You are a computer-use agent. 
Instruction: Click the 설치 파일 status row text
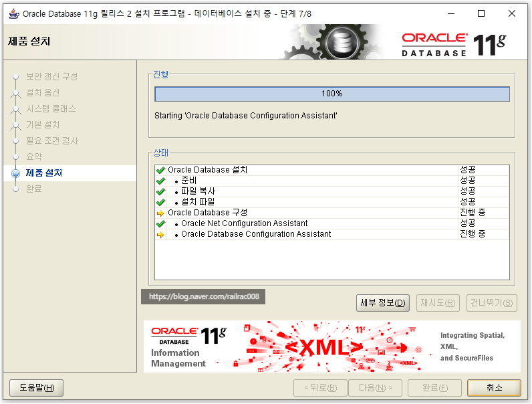click(x=198, y=202)
